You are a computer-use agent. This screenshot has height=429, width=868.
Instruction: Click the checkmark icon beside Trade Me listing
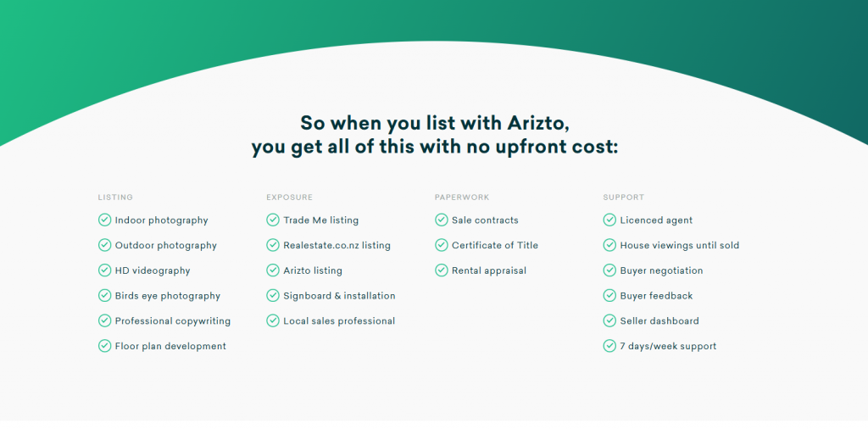(x=273, y=220)
